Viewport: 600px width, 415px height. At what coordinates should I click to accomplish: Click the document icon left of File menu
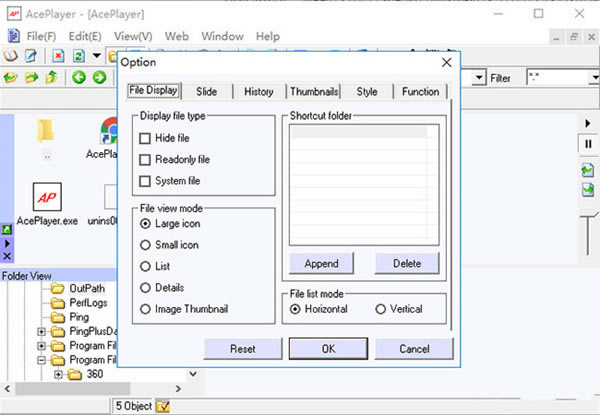14,36
